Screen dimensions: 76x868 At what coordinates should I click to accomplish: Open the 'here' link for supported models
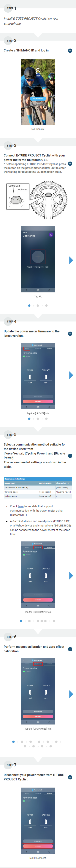(x=21, y=506)
